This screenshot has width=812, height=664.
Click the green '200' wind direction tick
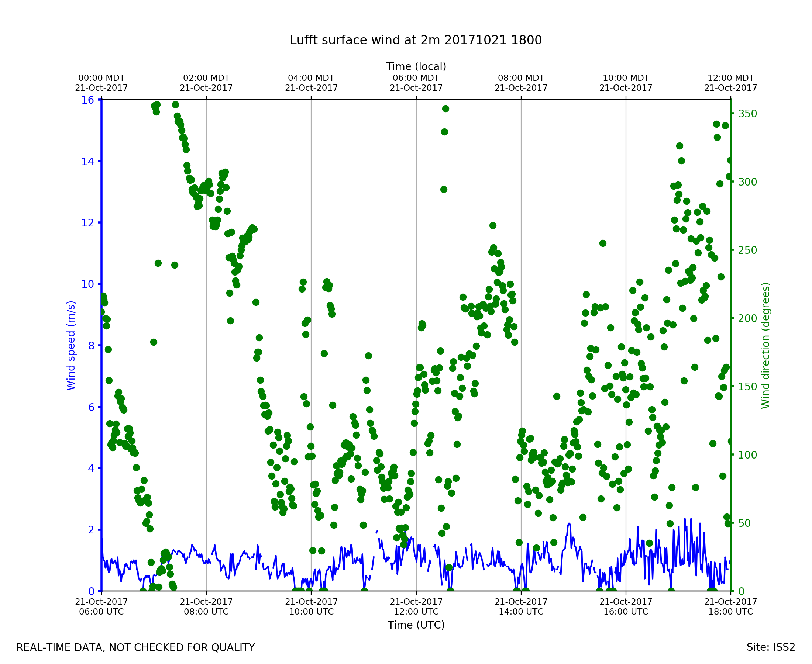(x=747, y=318)
